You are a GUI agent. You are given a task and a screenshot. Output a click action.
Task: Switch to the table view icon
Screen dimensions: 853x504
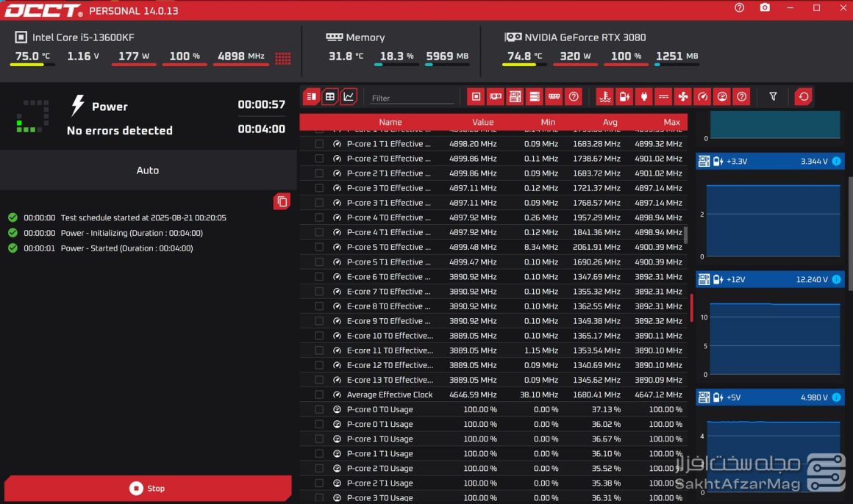tap(330, 96)
